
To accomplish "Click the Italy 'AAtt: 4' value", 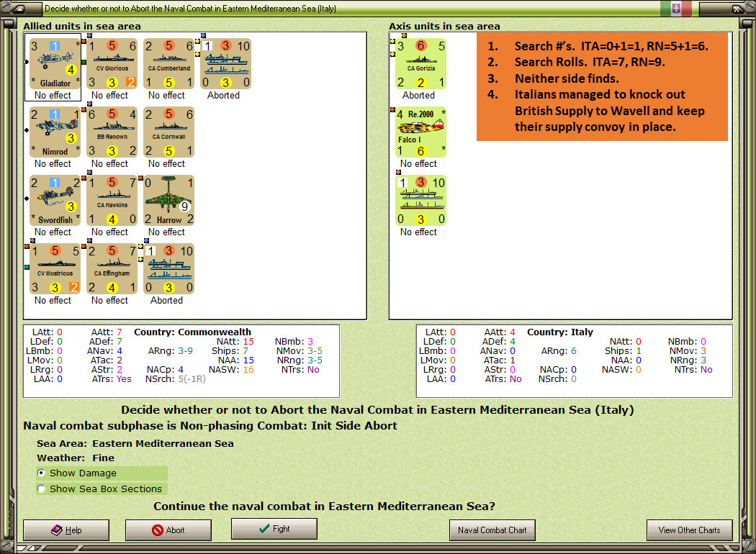I will (500, 332).
